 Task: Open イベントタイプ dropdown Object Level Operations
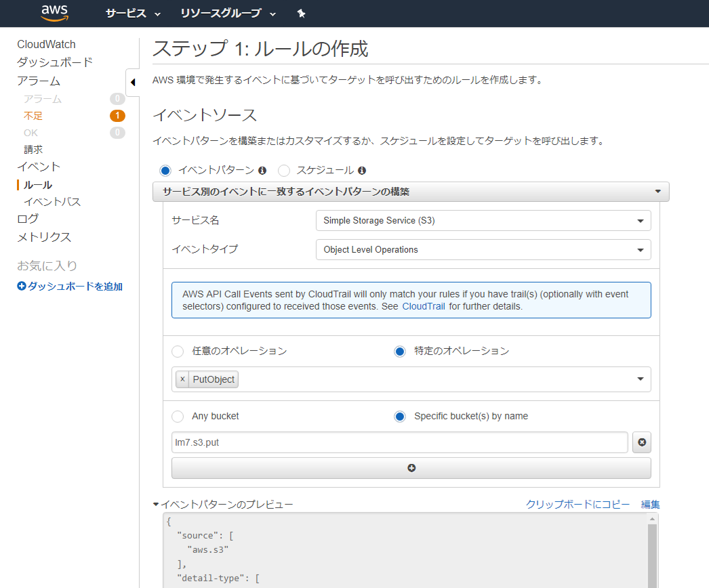tap(483, 249)
